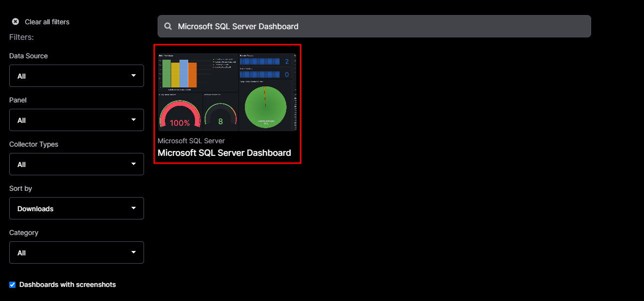Viewport: 644px width, 301px height.
Task: Click the clear all filters X icon
Action: coord(16,22)
